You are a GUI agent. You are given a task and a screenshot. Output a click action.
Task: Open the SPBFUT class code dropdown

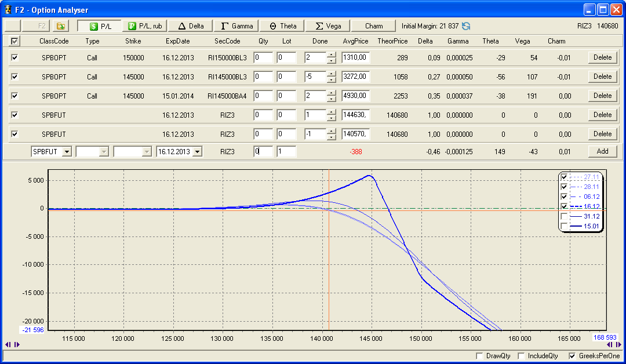[x=67, y=152]
